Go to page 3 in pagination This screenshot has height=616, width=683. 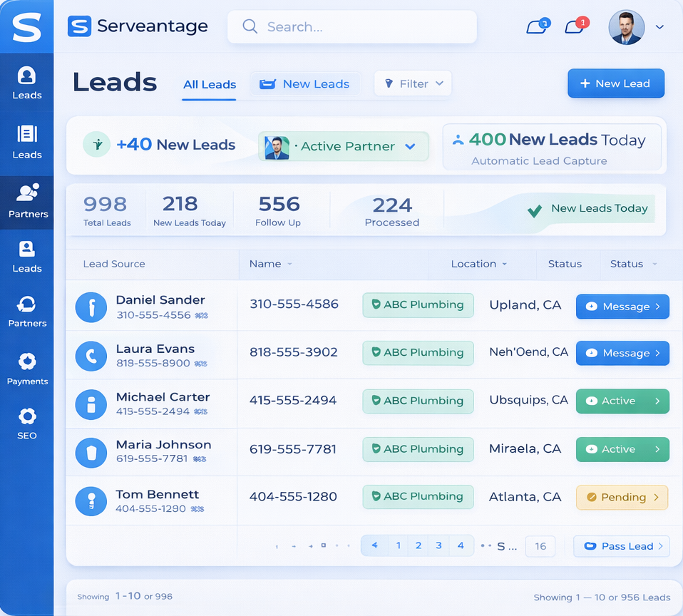click(x=438, y=545)
